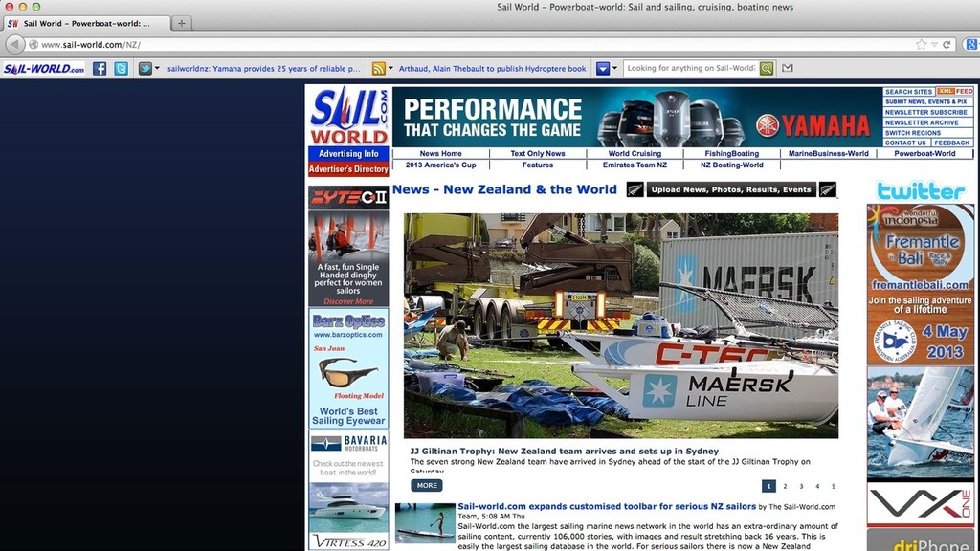The width and height of the screenshot is (980, 551).
Task: Expand the dropdown next to blue arrow icon
Action: pyautogui.click(x=614, y=69)
